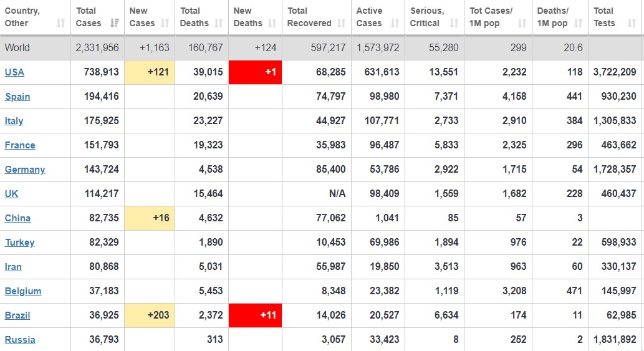Click Turkey total cases 82,329
The image size is (644, 351).
pos(104,243)
